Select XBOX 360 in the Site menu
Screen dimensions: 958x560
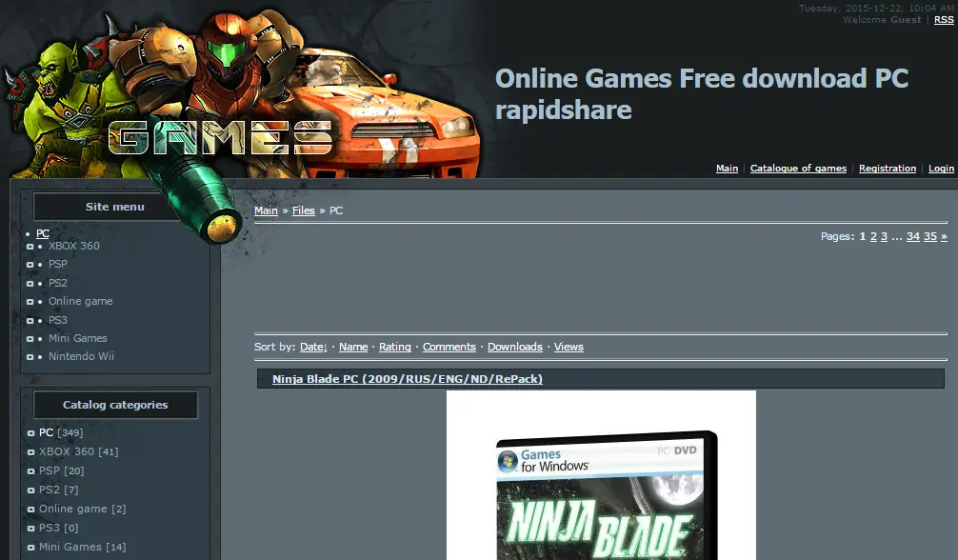coord(74,246)
